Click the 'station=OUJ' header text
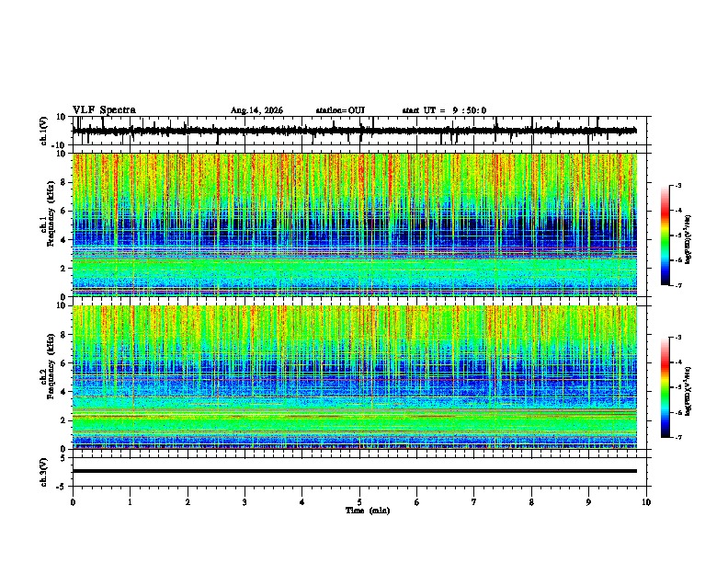728x563 pixels. pyautogui.click(x=340, y=110)
